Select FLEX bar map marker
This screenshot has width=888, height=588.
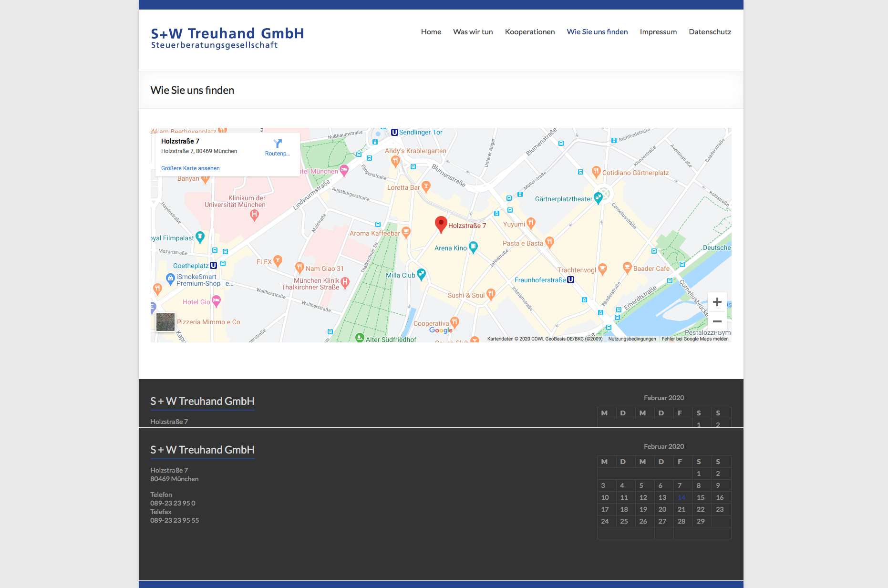point(278,261)
